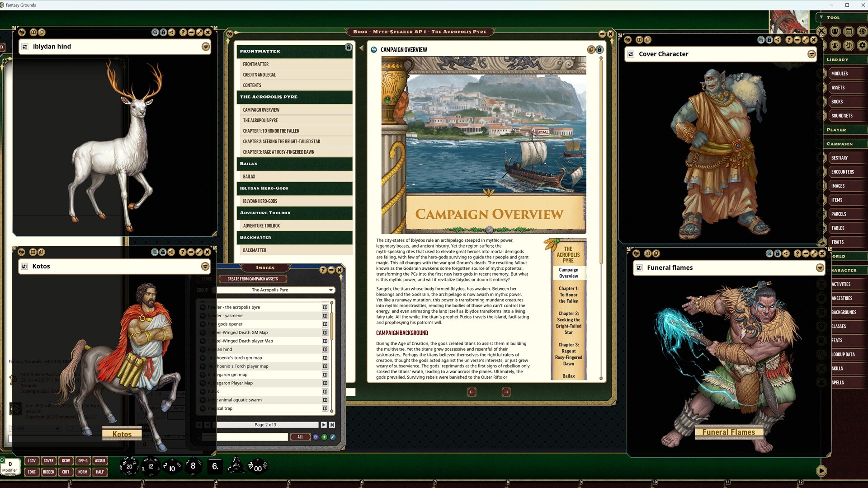Collapse the Tool panel with its triangle arrow
Image resolution: width=868 pixels, height=488 pixels.
pos(821,17)
